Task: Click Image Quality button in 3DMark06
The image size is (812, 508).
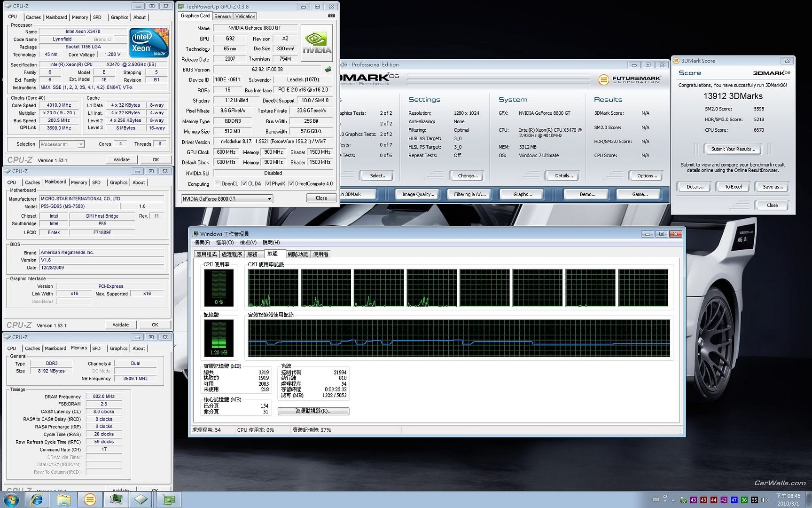Action: coord(418,194)
